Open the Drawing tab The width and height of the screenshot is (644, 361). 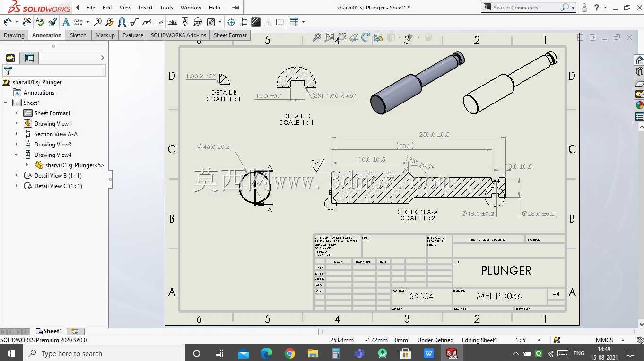(x=14, y=35)
